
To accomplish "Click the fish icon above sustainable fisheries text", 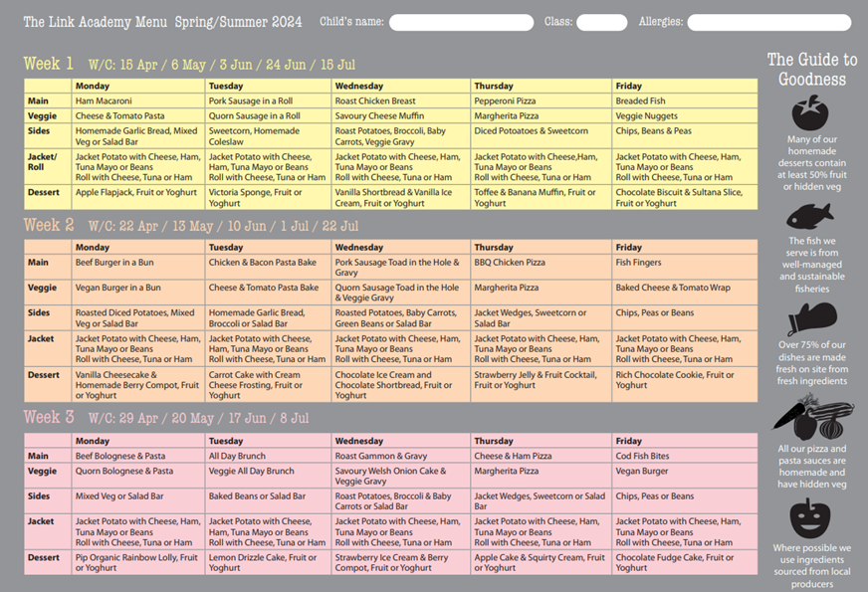I will point(810,216).
